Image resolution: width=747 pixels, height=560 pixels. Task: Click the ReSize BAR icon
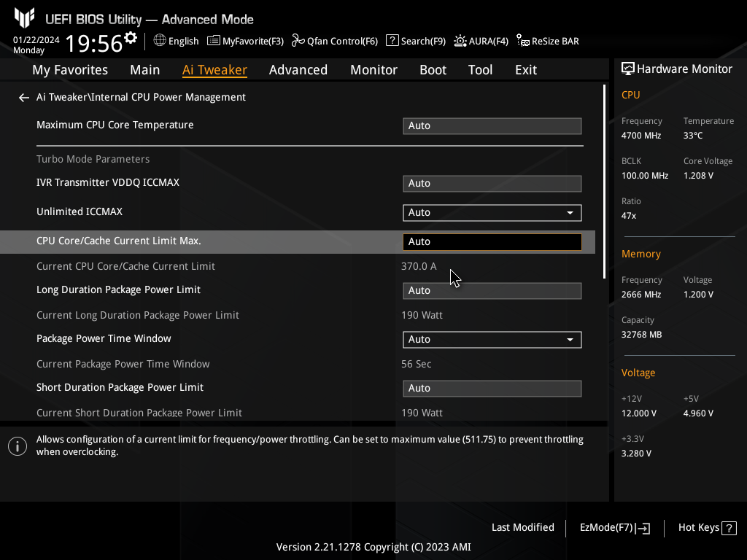(523, 41)
